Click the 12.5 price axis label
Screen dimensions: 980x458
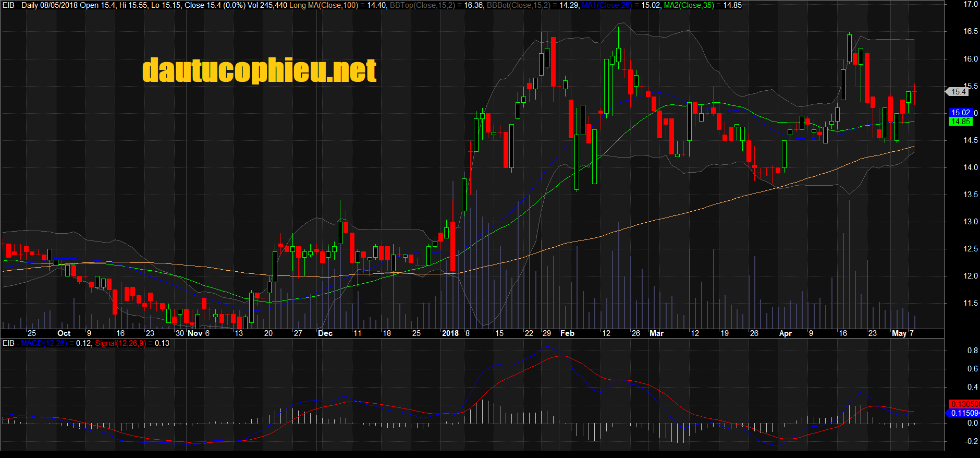(x=971, y=249)
